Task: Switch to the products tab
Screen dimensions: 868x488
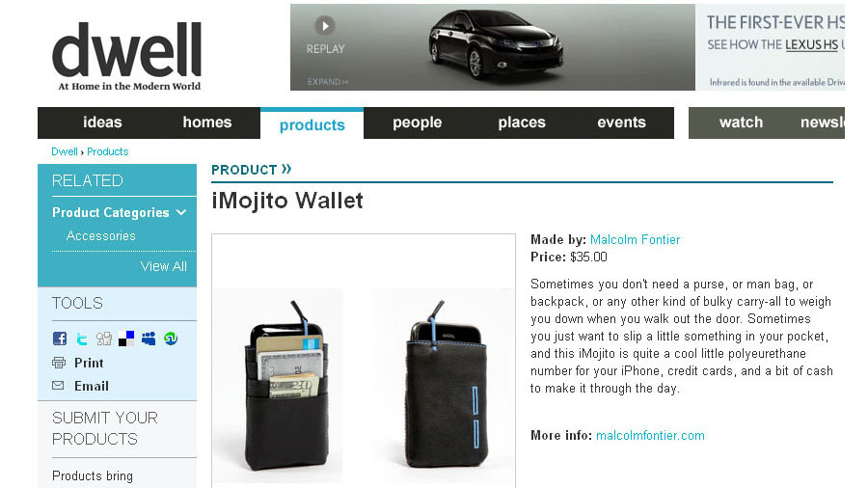Action: coord(312,125)
